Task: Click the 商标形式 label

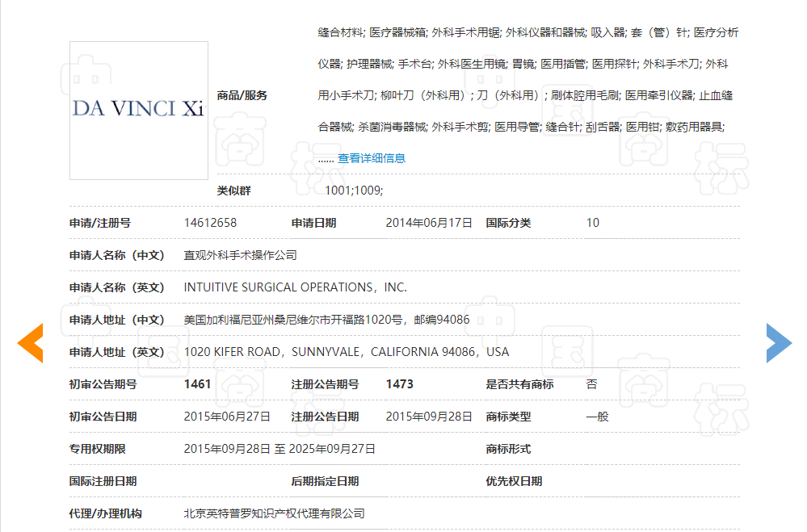Action: [x=508, y=449]
